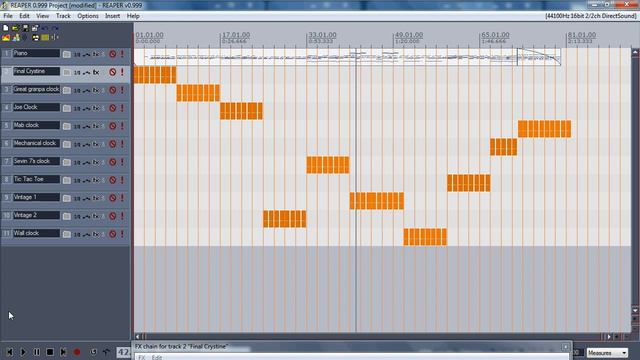Open the FX chain of the Piano track
Viewport: 640px width, 360px height.
coord(96,54)
